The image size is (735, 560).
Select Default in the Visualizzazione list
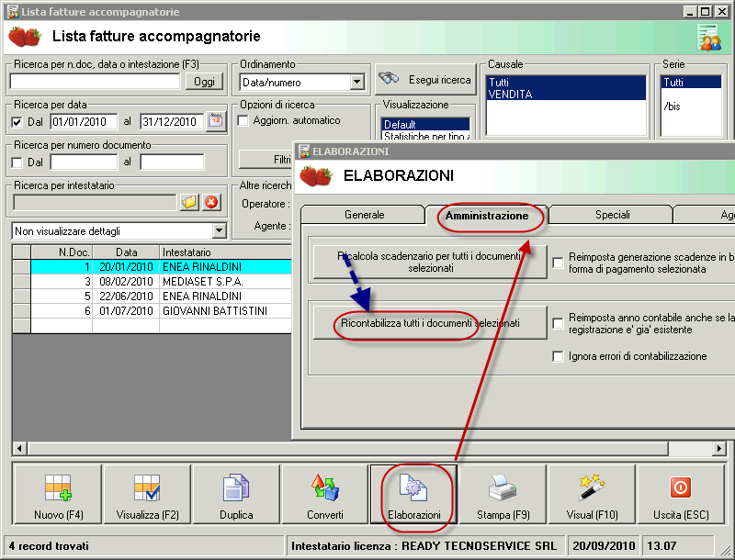425,125
